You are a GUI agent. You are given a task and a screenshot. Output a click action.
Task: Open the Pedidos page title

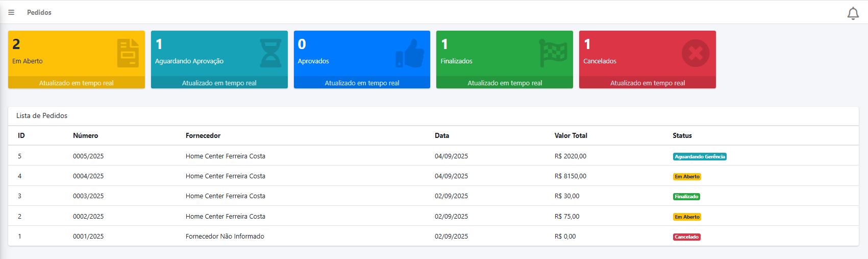tap(39, 12)
